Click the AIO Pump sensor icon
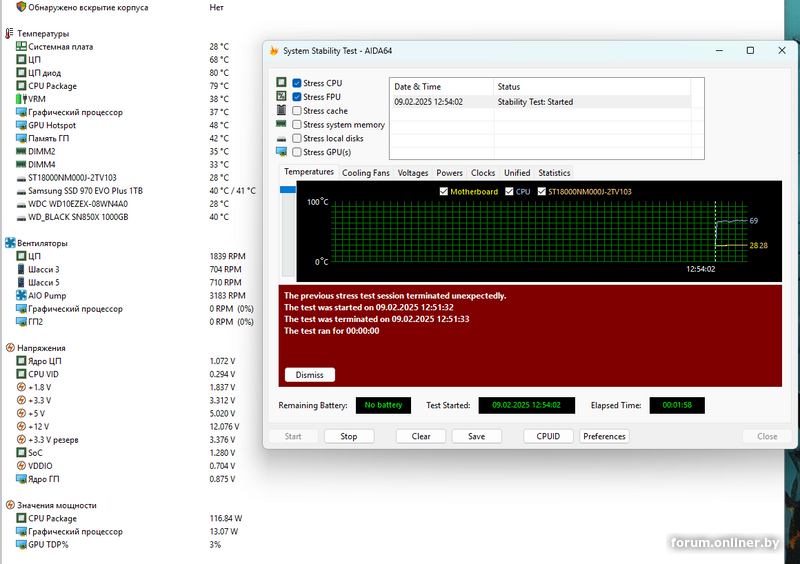This screenshot has width=800, height=564. (x=21, y=295)
